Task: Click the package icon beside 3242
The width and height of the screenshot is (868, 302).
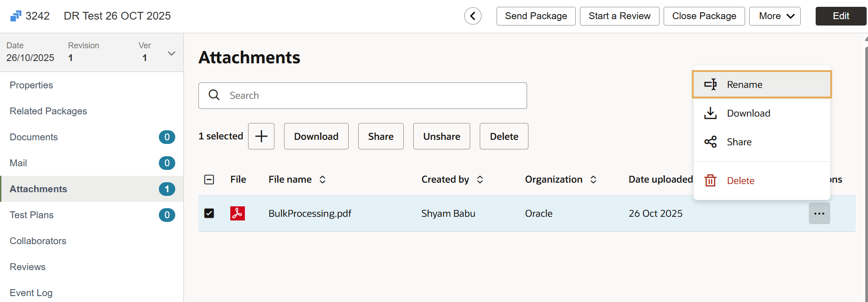Action: [x=15, y=16]
